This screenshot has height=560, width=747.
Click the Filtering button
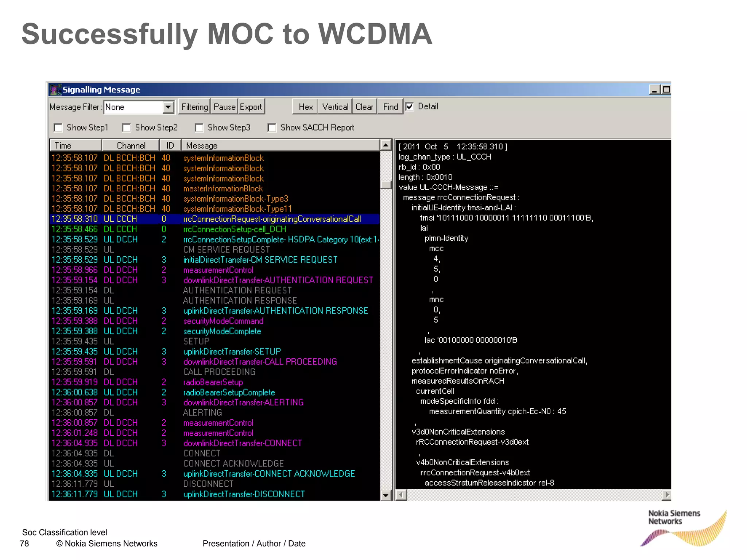click(194, 107)
